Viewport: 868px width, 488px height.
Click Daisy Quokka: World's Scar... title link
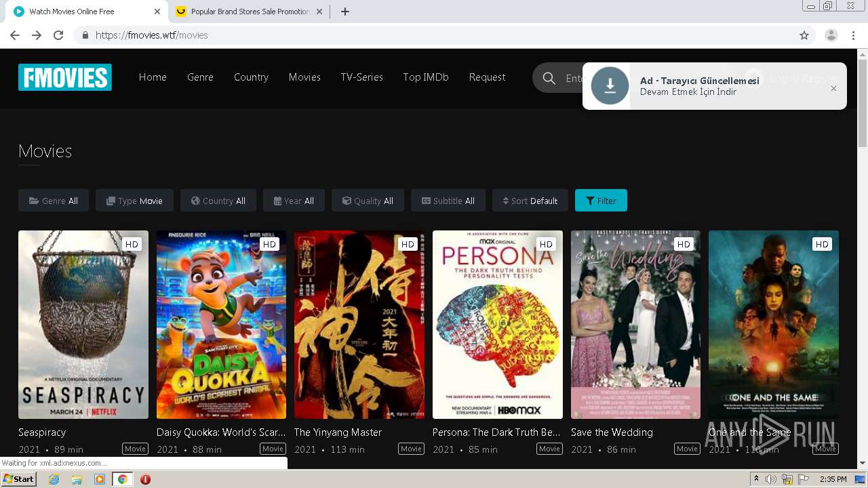(221, 432)
